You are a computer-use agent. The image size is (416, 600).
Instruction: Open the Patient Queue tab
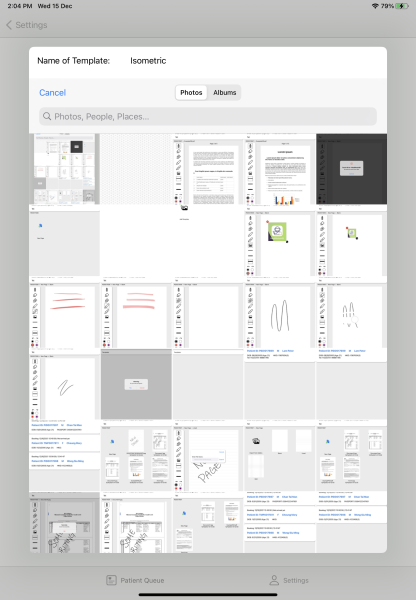point(135,580)
